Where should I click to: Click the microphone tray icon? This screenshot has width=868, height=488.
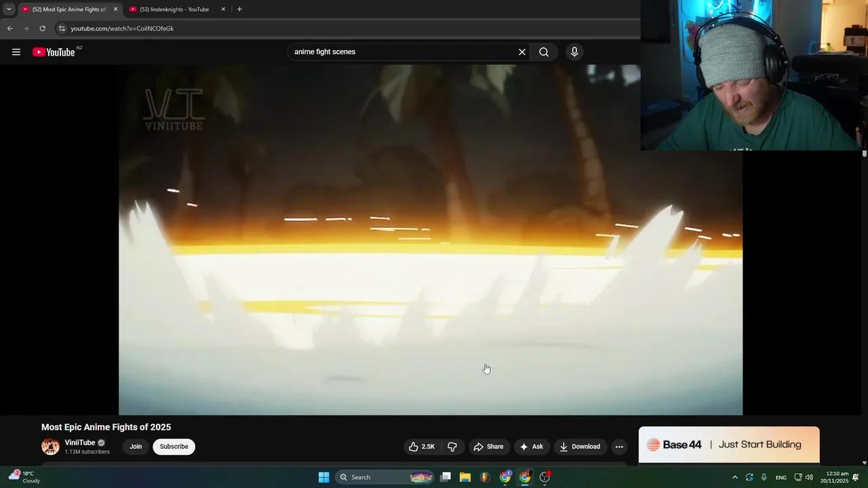pyautogui.click(x=764, y=477)
